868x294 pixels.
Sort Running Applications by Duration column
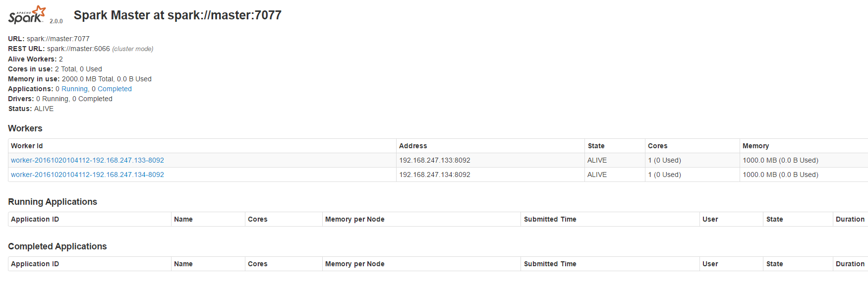pyautogui.click(x=850, y=219)
